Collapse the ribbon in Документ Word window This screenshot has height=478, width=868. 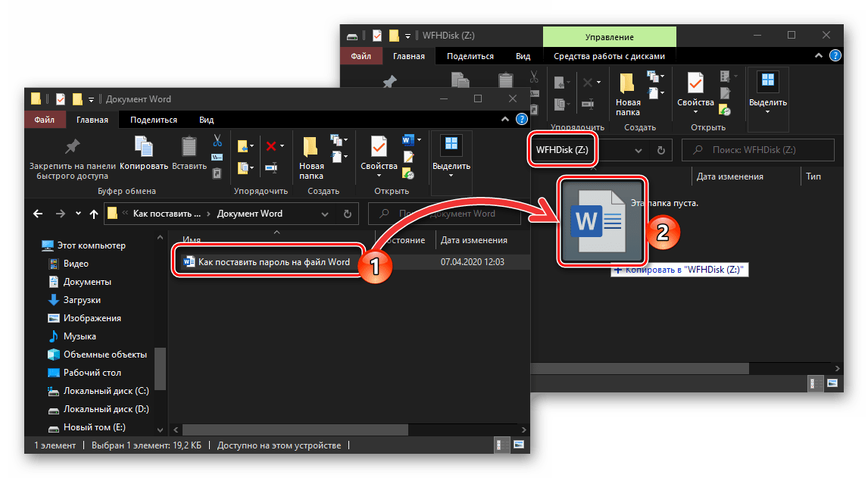[x=505, y=120]
